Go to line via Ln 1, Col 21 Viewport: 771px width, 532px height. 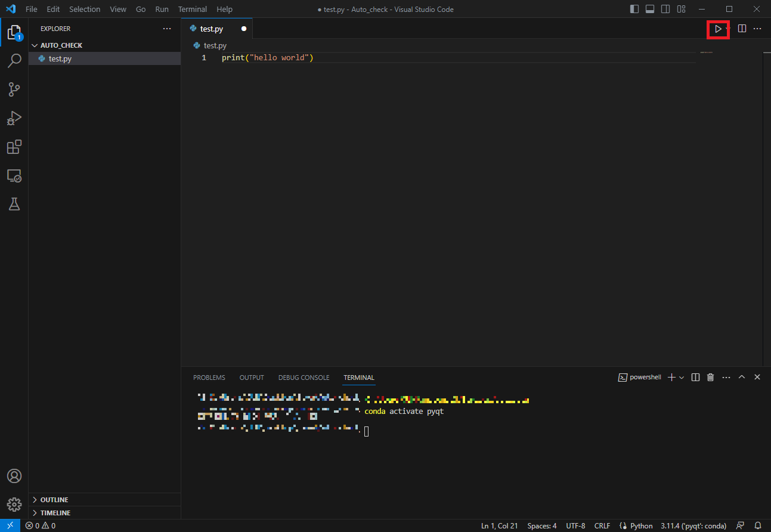coord(500,525)
